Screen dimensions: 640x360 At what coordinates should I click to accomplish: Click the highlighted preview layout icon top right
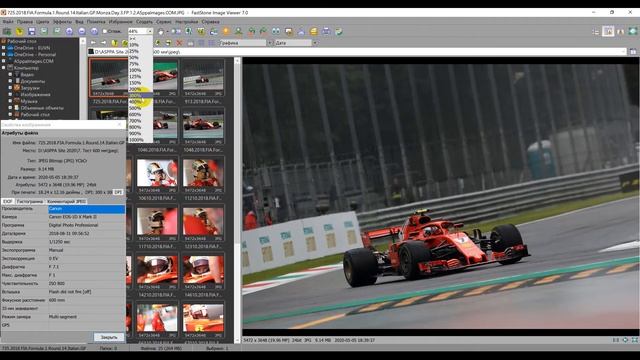[608, 31]
